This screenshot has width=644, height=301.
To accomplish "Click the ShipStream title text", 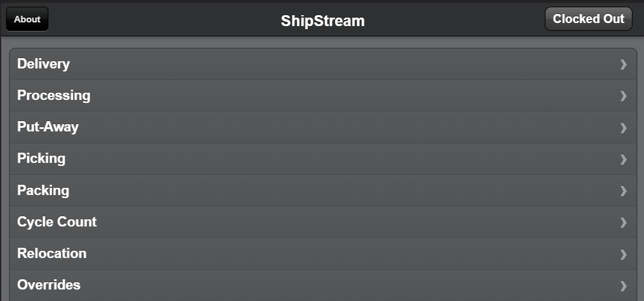I will coord(322,21).
